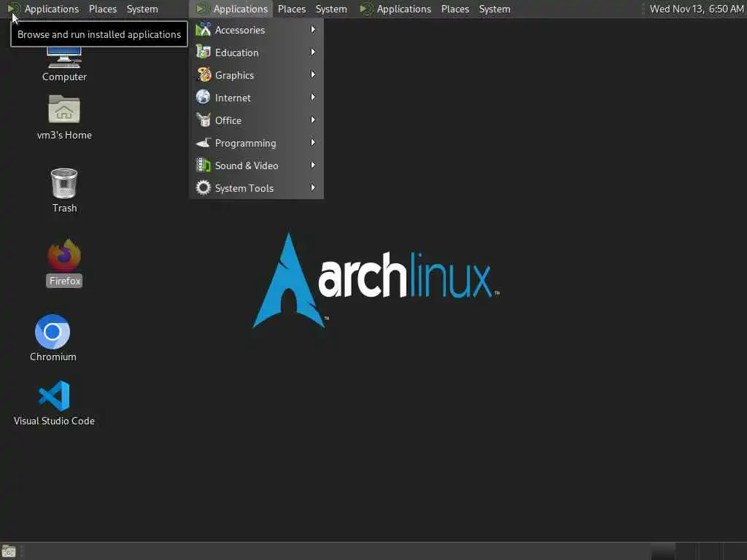
Task: Expand the Accessories submenu arrow
Action: pyautogui.click(x=313, y=29)
